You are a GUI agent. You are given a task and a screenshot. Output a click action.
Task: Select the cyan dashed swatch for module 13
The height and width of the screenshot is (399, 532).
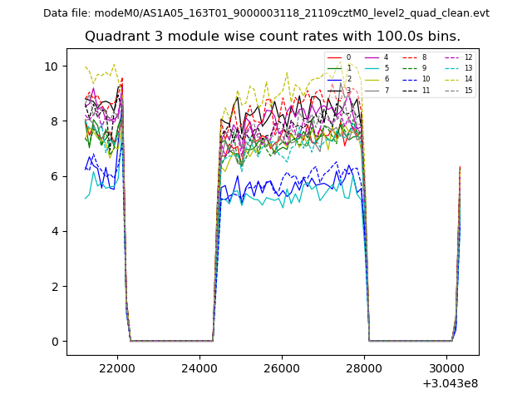tap(451, 68)
